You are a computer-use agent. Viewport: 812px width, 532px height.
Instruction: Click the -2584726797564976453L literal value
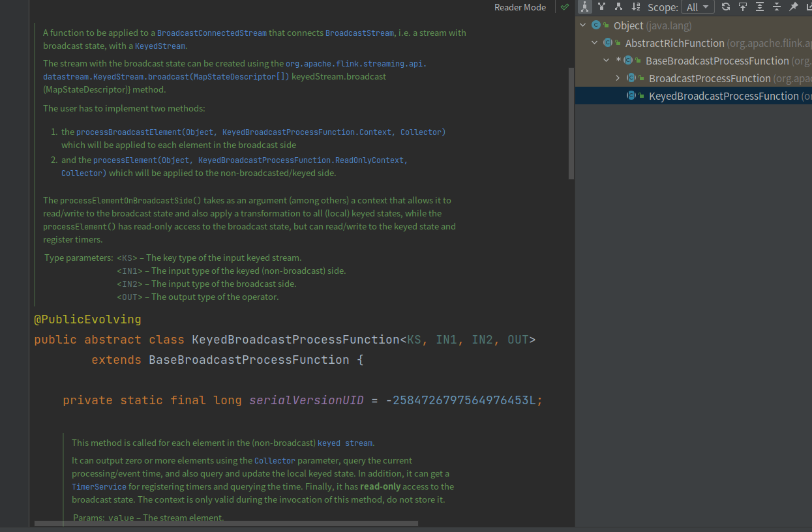[x=460, y=400]
